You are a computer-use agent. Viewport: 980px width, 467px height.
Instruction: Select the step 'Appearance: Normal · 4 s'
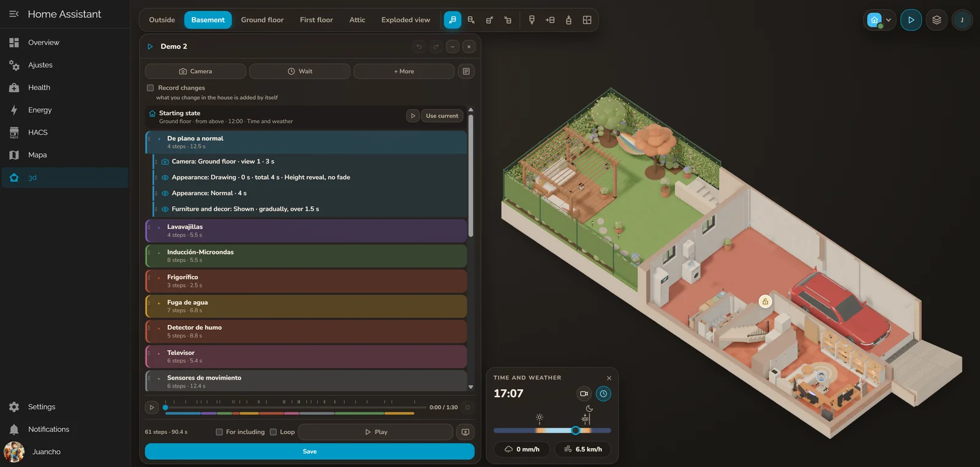tap(310, 193)
